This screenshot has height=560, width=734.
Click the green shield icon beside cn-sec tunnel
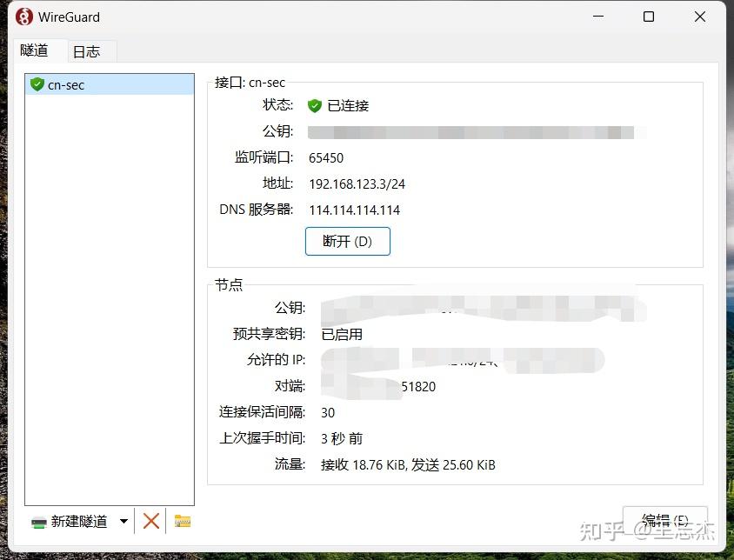[36, 84]
